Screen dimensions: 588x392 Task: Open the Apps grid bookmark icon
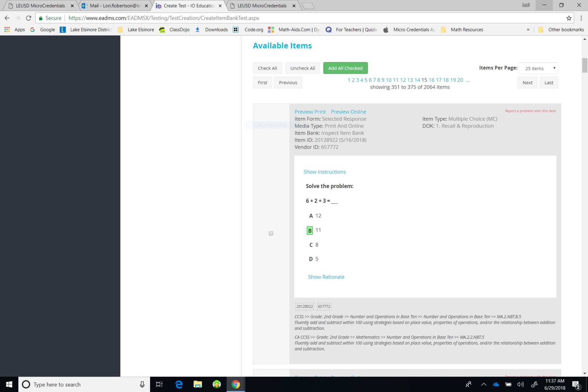[7, 30]
